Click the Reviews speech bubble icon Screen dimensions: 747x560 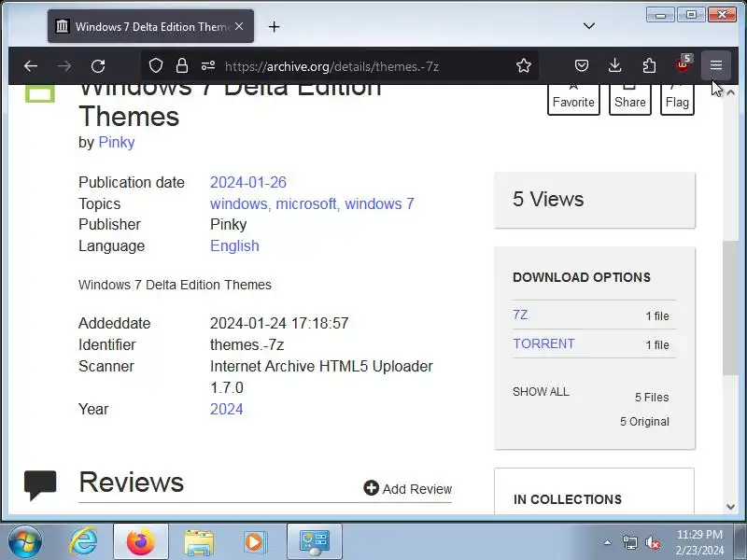pyautogui.click(x=40, y=485)
